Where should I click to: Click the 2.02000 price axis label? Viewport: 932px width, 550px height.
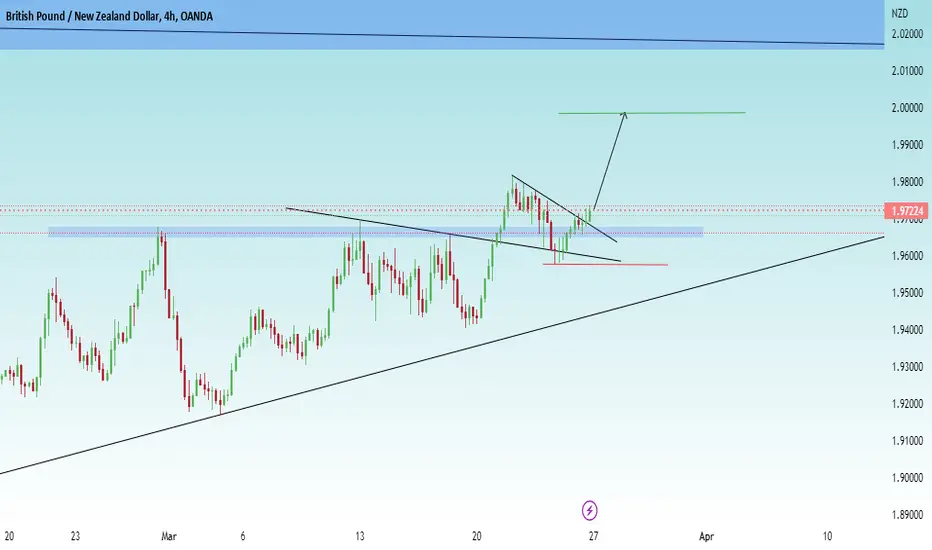click(x=907, y=34)
